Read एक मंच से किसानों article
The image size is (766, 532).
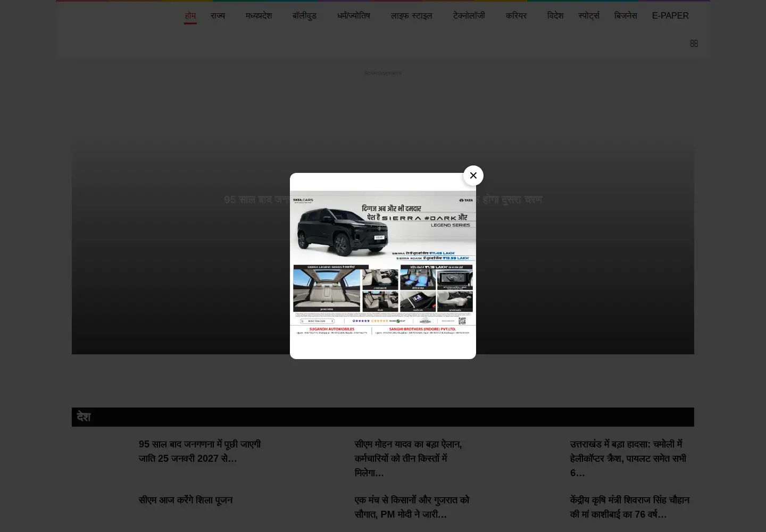click(412, 507)
